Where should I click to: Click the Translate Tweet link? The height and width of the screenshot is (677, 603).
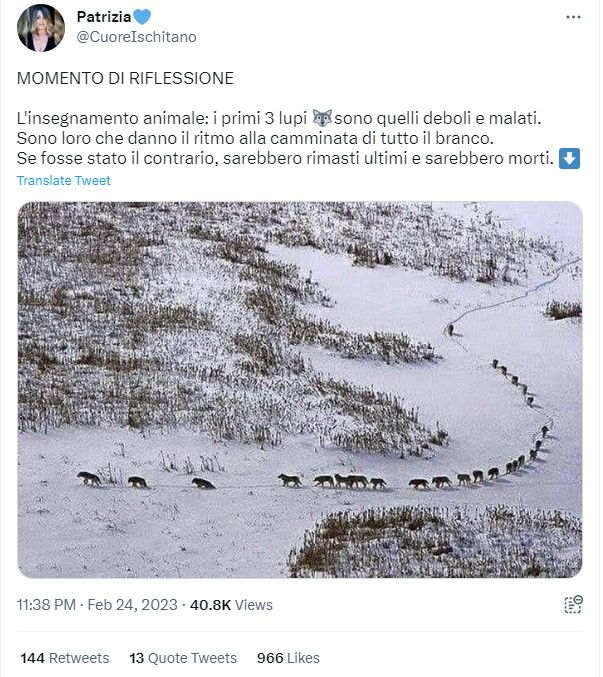64,180
